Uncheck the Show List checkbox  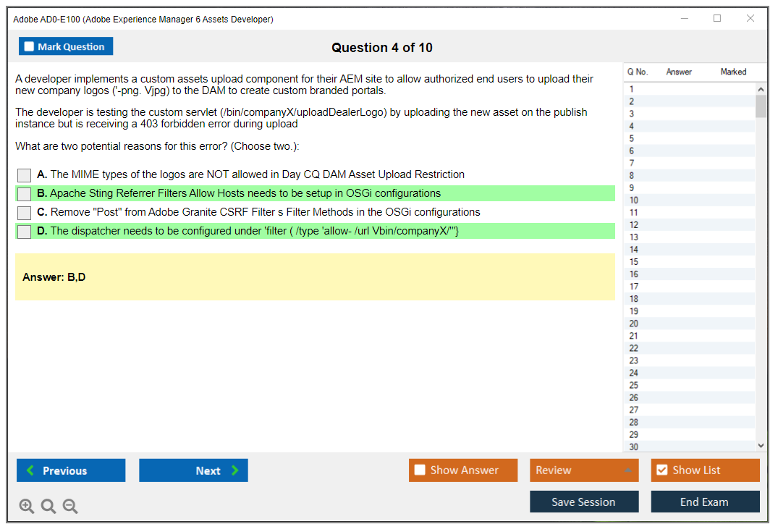click(x=661, y=470)
